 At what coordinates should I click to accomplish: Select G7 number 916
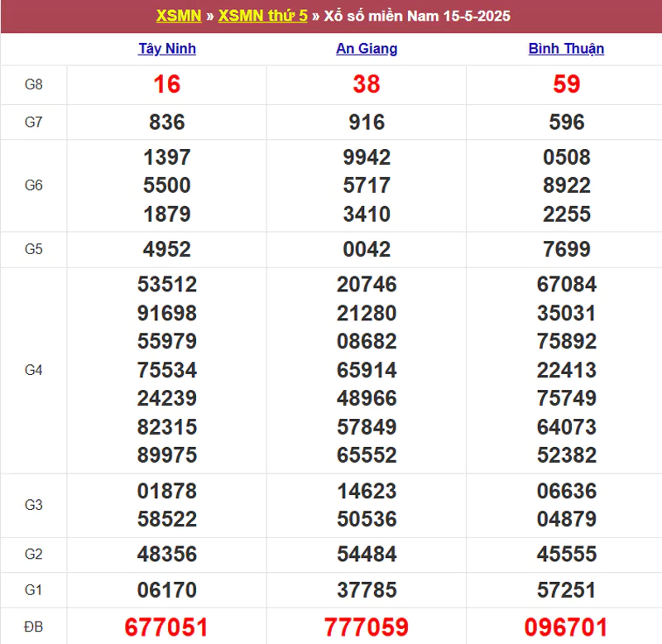[367, 122]
